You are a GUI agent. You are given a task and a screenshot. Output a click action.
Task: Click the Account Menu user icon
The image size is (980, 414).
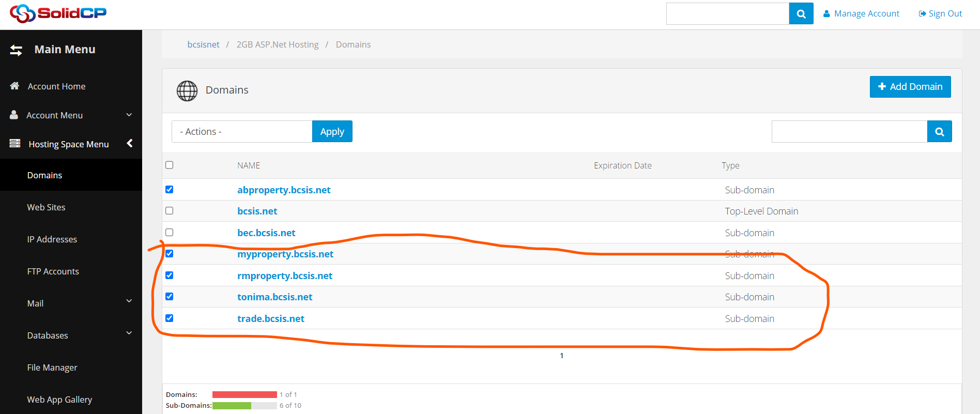coord(14,115)
